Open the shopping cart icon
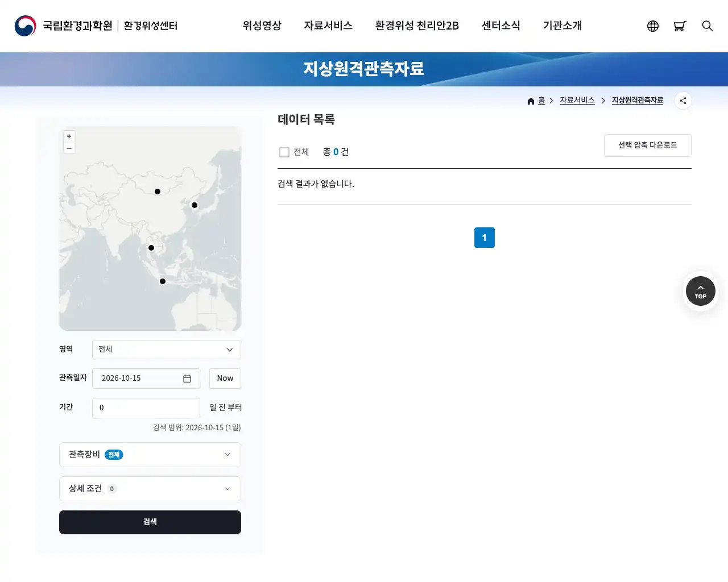 (680, 26)
